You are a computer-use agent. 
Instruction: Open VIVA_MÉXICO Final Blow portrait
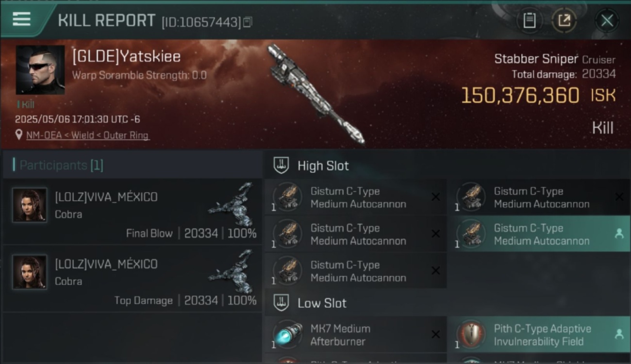30,205
